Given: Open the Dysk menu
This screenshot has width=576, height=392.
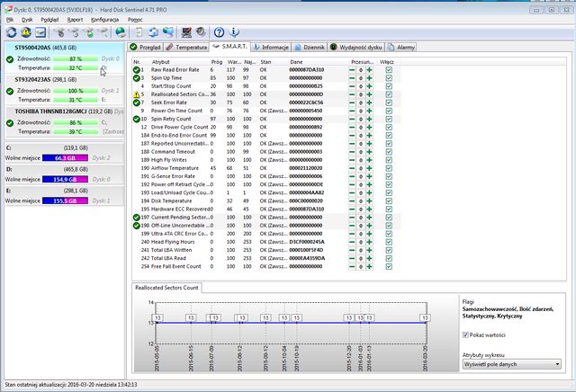Looking at the screenshot, I should click(27, 20).
